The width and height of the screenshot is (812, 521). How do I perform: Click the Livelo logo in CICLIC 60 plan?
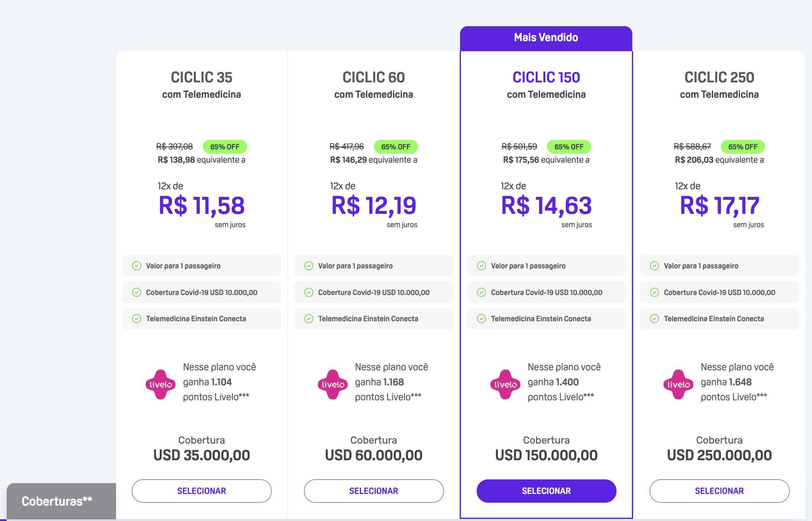(x=333, y=385)
